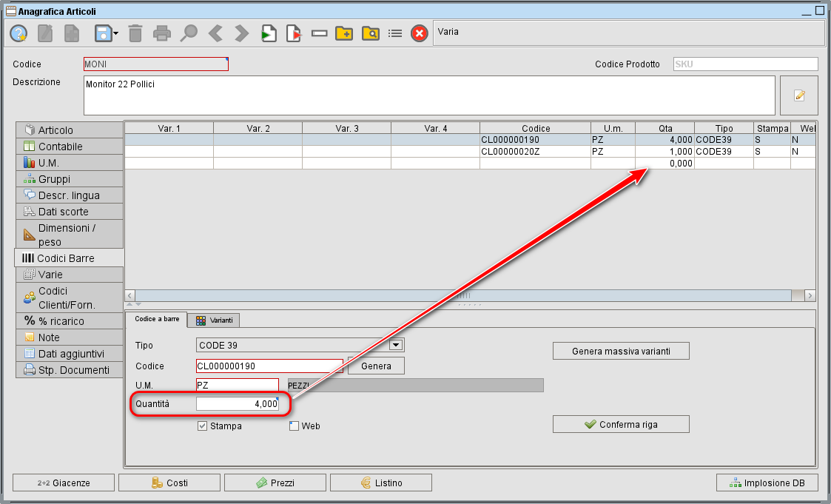
Task: Switch to the Varianti tab
Action: click(214, 320)
